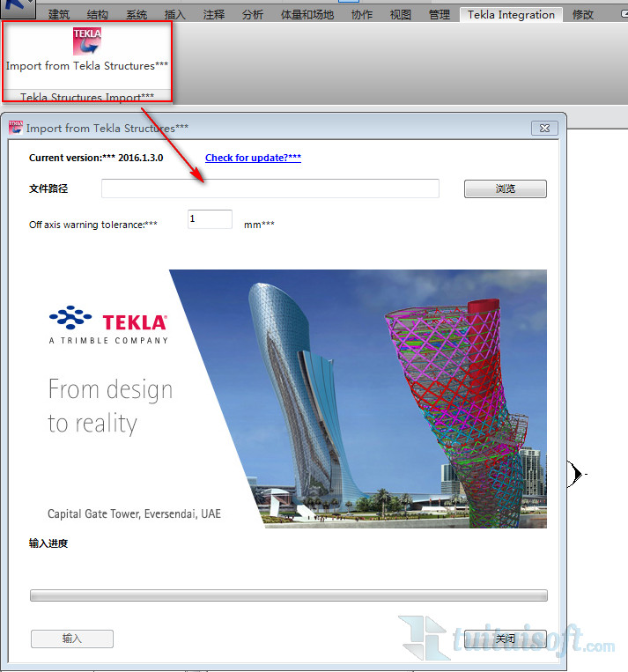Click the 文件路径 file path field

point(270,188)
